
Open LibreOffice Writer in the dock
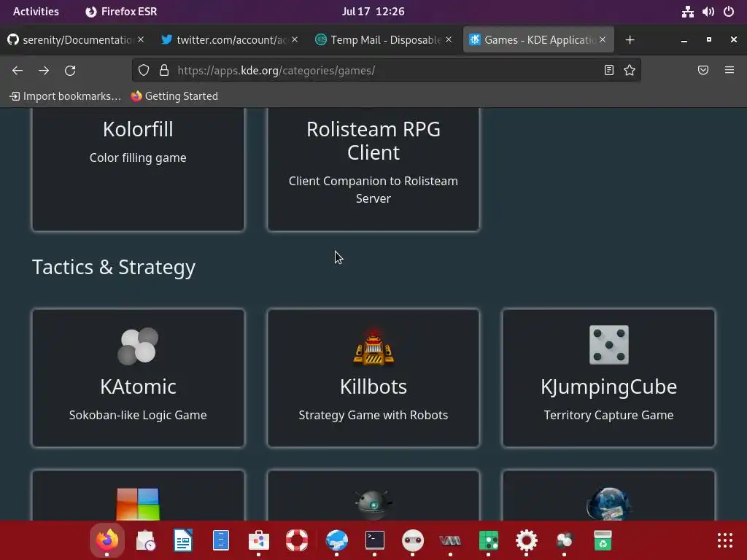[183, 540]
